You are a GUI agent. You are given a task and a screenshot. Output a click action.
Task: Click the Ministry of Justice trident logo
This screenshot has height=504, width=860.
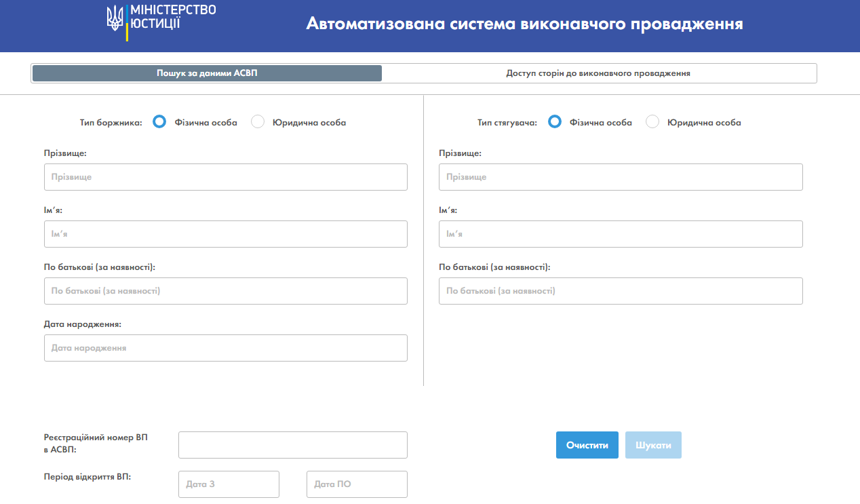[x=115, y=17]
